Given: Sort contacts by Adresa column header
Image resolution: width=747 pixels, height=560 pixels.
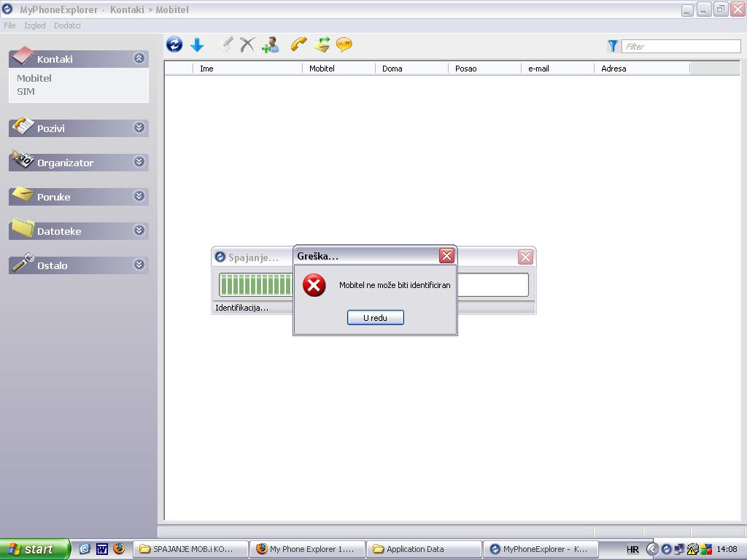Looking at the screenshot, I should coord(642,69).
